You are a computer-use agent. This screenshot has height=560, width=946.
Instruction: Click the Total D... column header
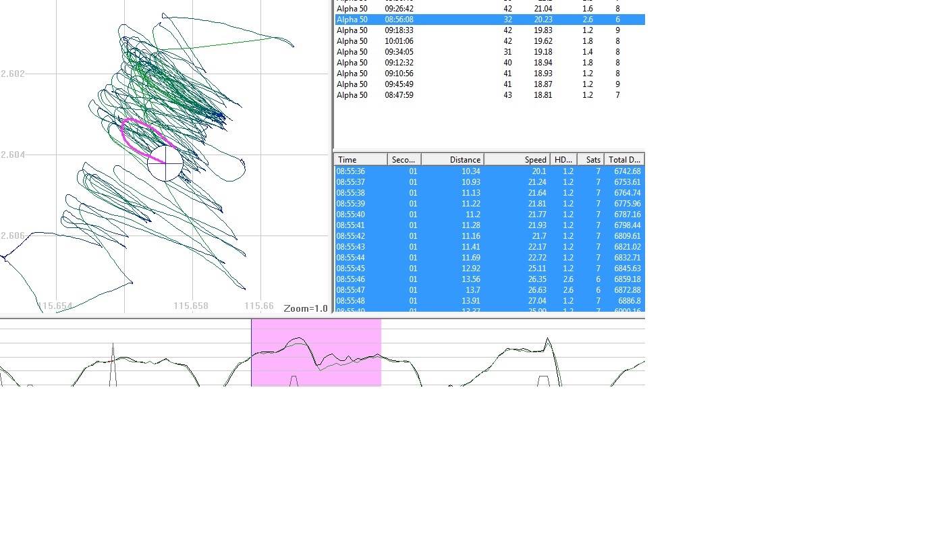tap(624, 160)
